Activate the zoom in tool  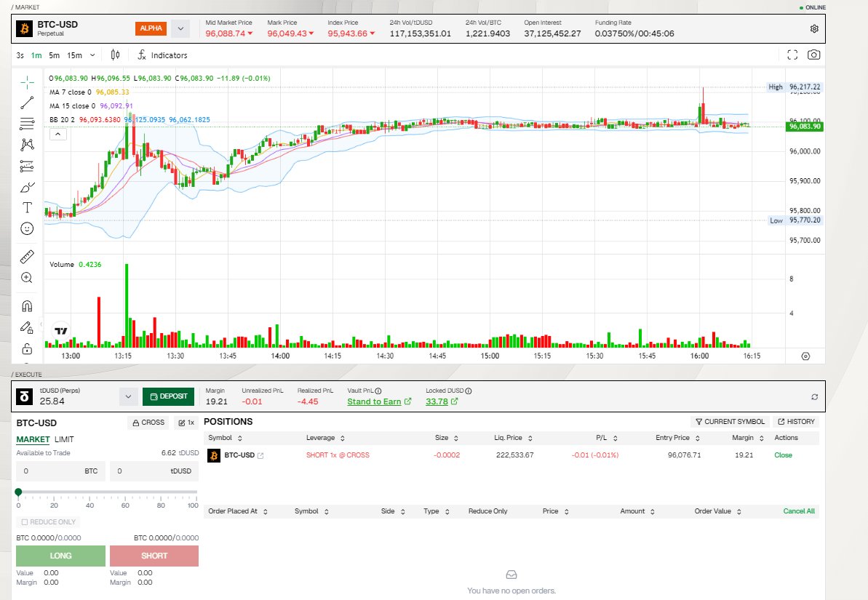point(27,278)
